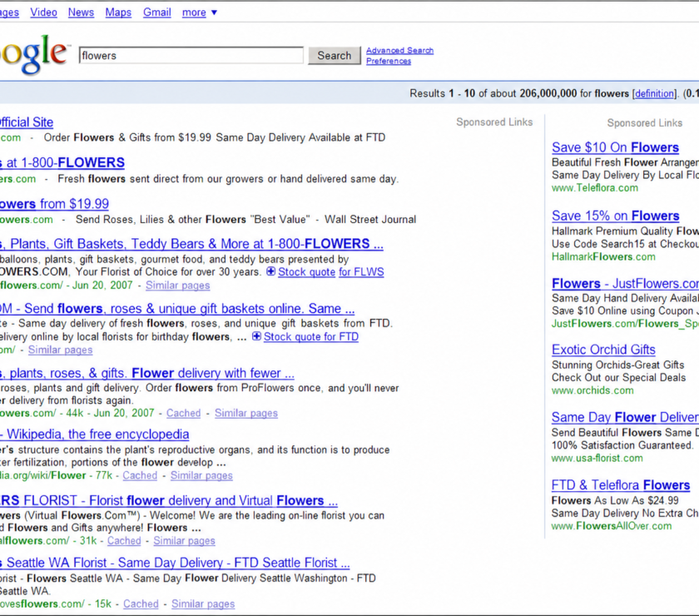Click 'Stock quote for FTD' link

point(311,336)
